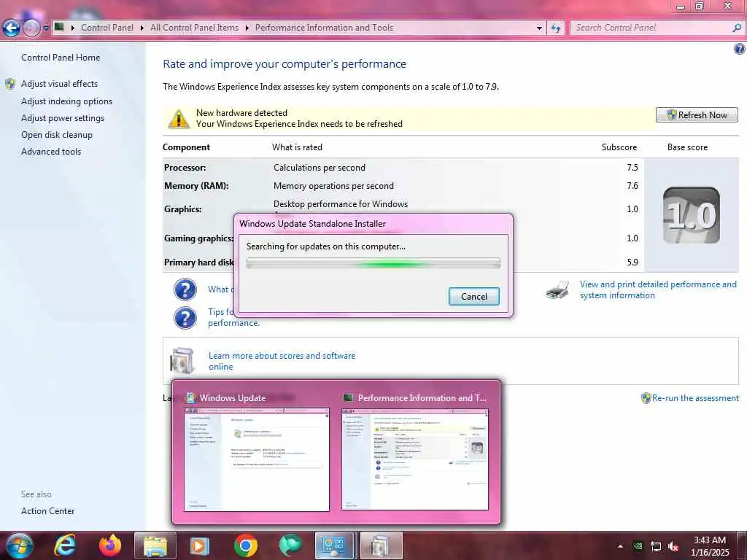Image resolution: width=747 pixels, height=560 pixels.
Task: Click Control Panel taskbar button
Action: 334,545
